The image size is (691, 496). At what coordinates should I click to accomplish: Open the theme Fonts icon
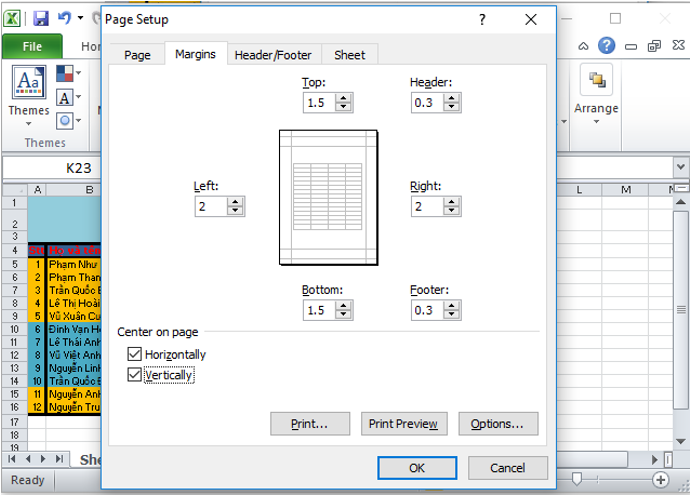(66, 98)
